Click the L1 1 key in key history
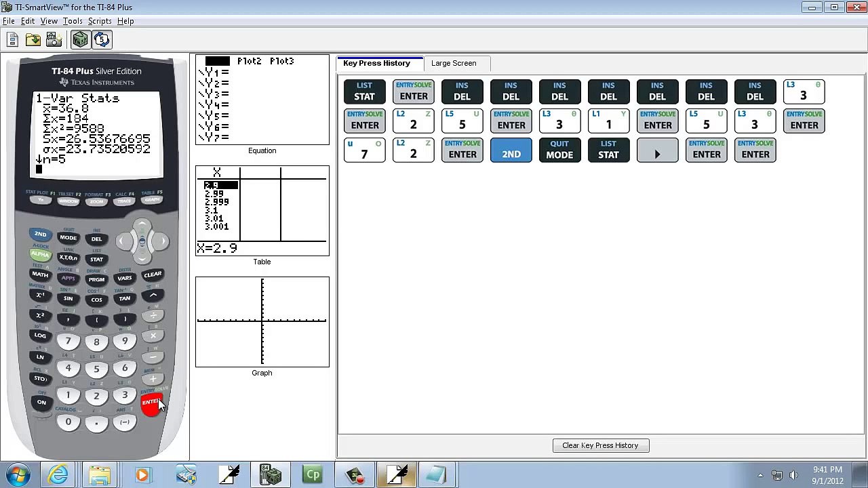 (x=608, y=121)
